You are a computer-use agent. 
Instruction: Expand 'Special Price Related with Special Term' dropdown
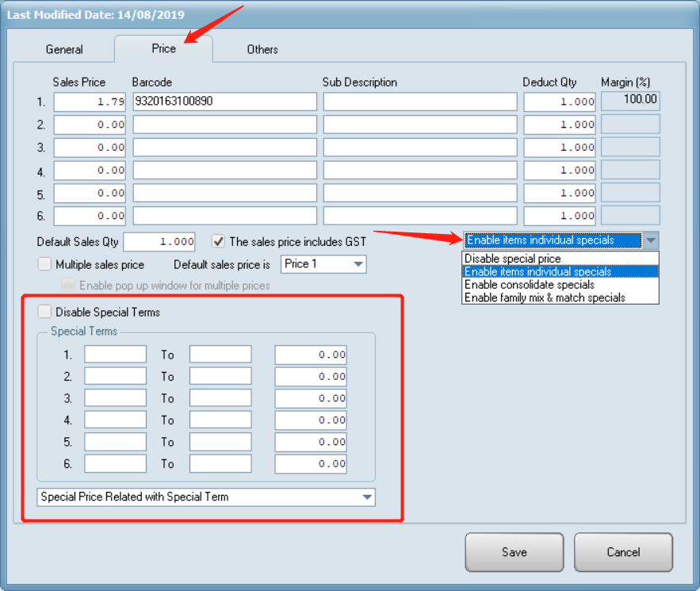(x=366, y=497)
